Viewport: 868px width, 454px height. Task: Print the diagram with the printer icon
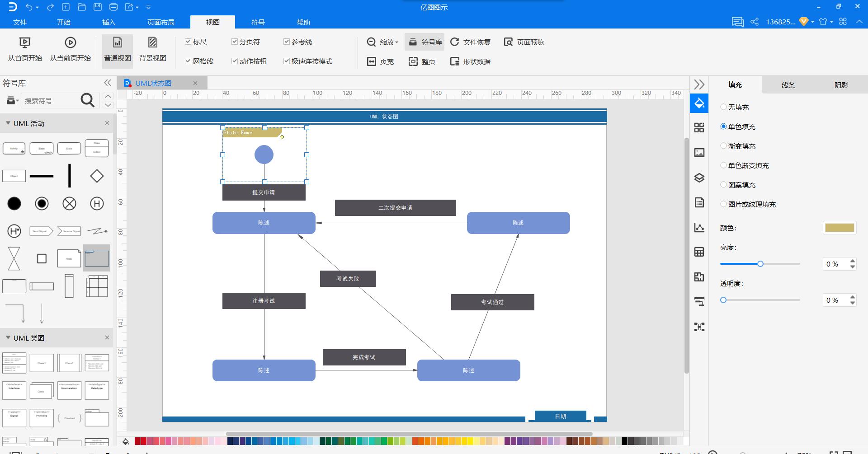click(113, 7)
